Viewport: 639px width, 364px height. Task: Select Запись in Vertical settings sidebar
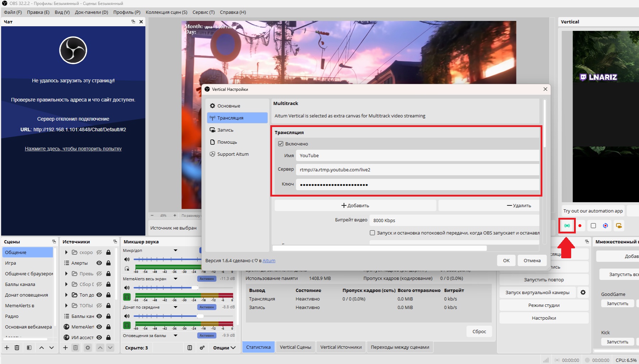coord(237,130)
